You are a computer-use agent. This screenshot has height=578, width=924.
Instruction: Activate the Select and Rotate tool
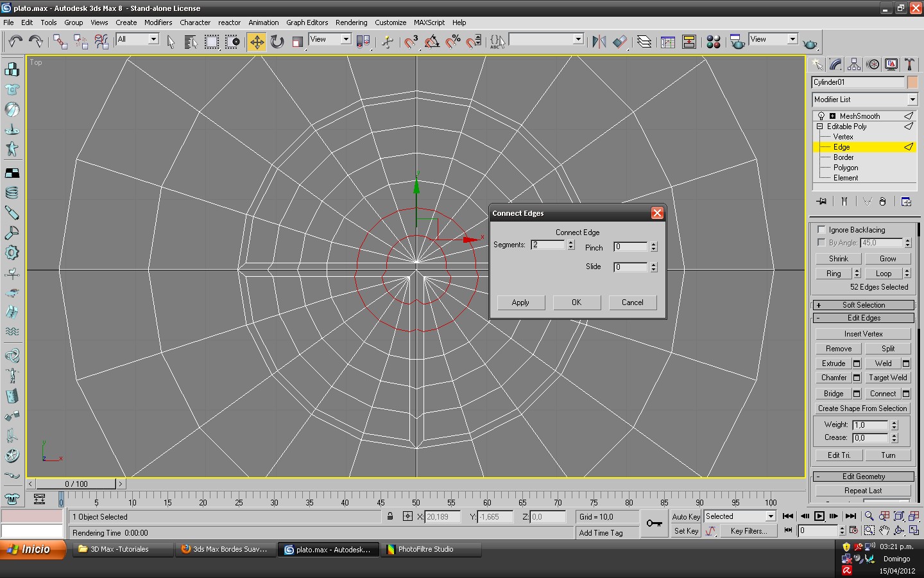277,42
